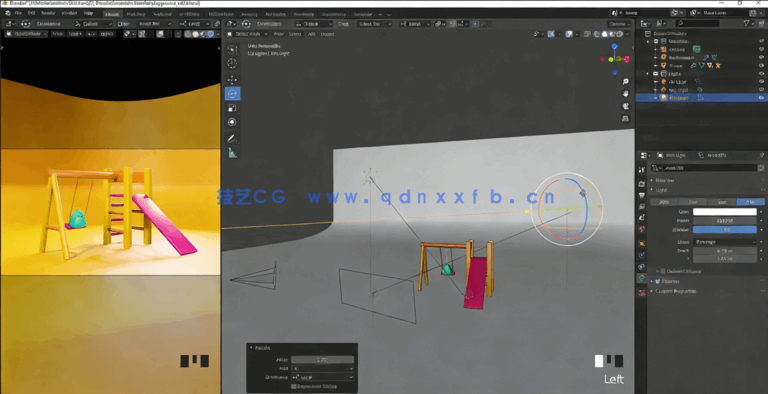The height and width of the screenshot is (394, 768).
Task: Open the Axis dropdown in operator panel
Action: [322, 369]
